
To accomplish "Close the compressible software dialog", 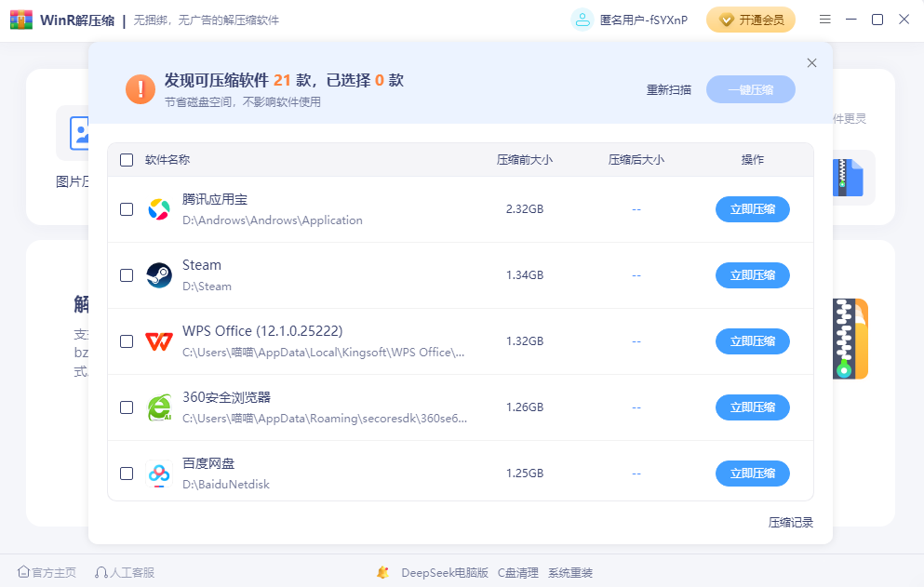I will 811,63.
